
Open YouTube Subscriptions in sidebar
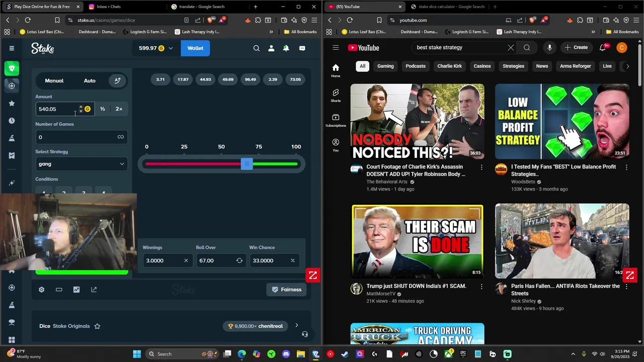click(336, 120)
